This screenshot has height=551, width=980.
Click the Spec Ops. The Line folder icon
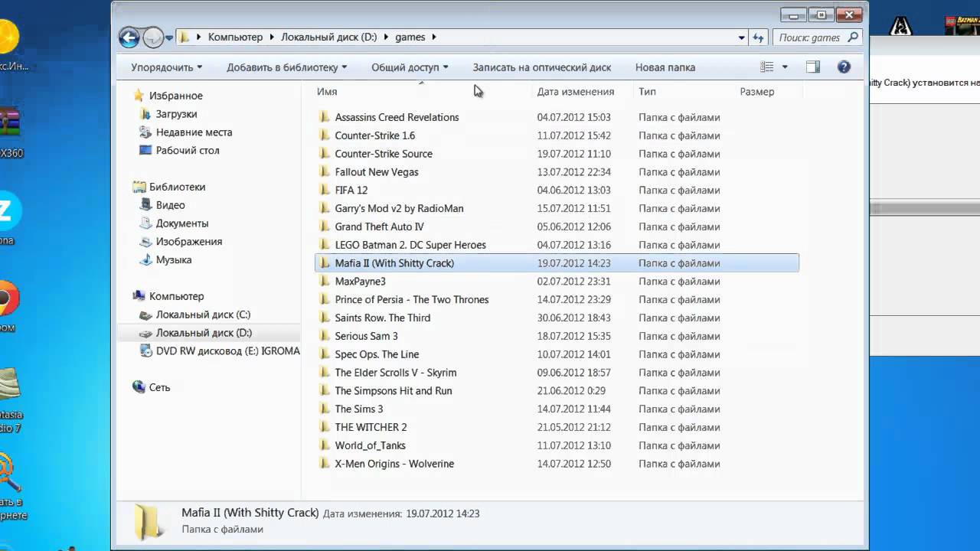coord(324,354)
